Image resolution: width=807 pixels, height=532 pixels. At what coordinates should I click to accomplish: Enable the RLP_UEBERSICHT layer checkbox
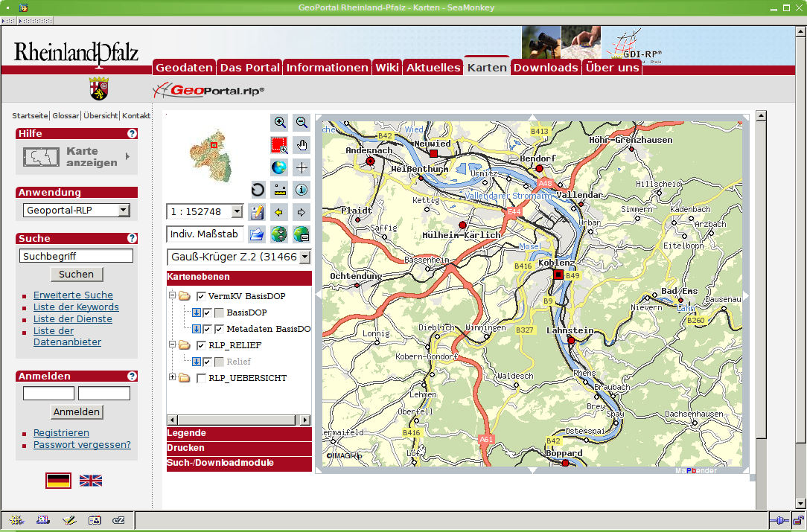[x=201, y=378]
